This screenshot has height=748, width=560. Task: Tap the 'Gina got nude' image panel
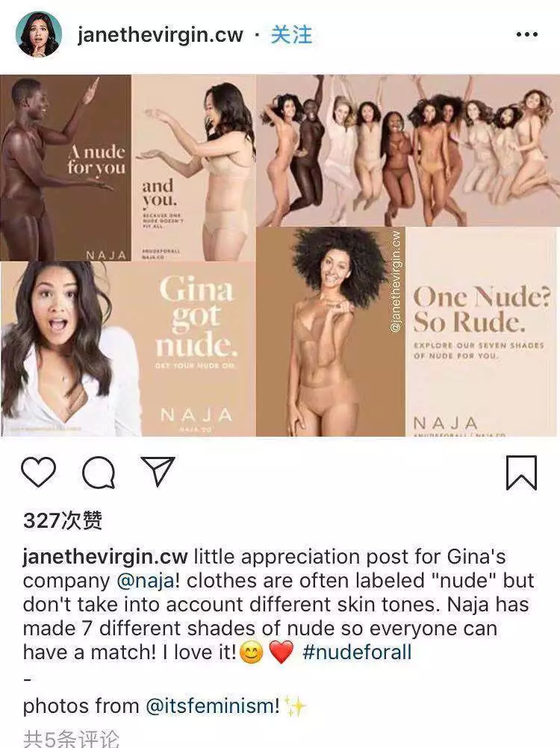(128, 349)
